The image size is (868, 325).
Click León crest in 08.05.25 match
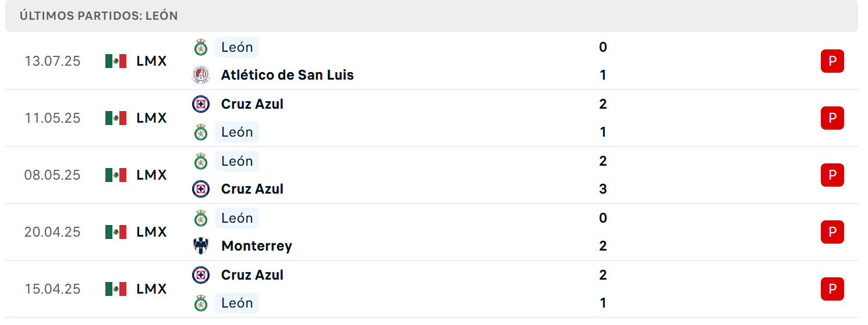[201, 161]
